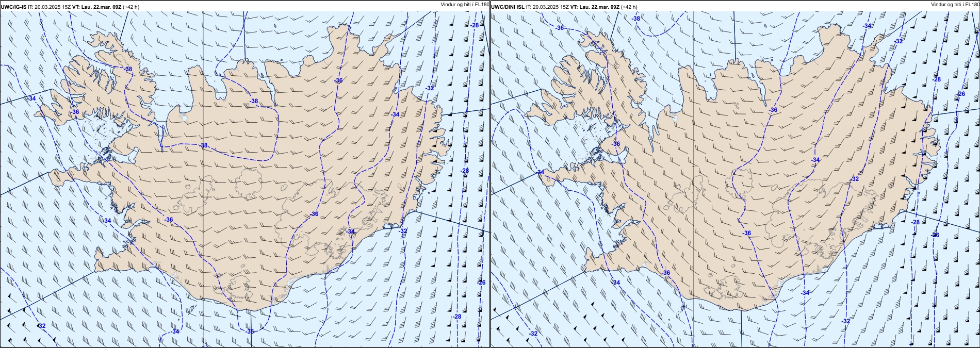Select 'VT: Lau. 22.mar. 09Z' in UWC/DINI ISL header
Screen dimensions: 980x348
coord(595,7)
